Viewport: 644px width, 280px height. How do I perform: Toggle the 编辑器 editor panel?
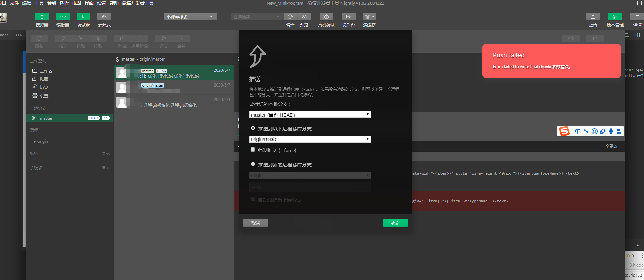63,17
